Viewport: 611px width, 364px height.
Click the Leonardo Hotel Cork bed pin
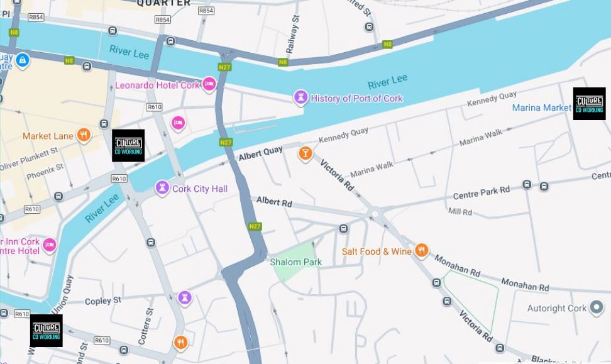(209, 84)
